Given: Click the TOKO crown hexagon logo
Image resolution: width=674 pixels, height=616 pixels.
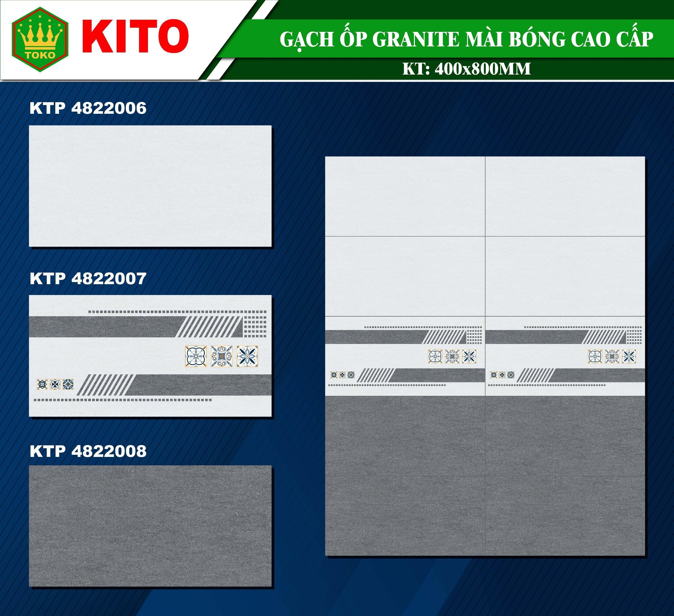Looking at the screenshot, I should (x=40, y=40).
